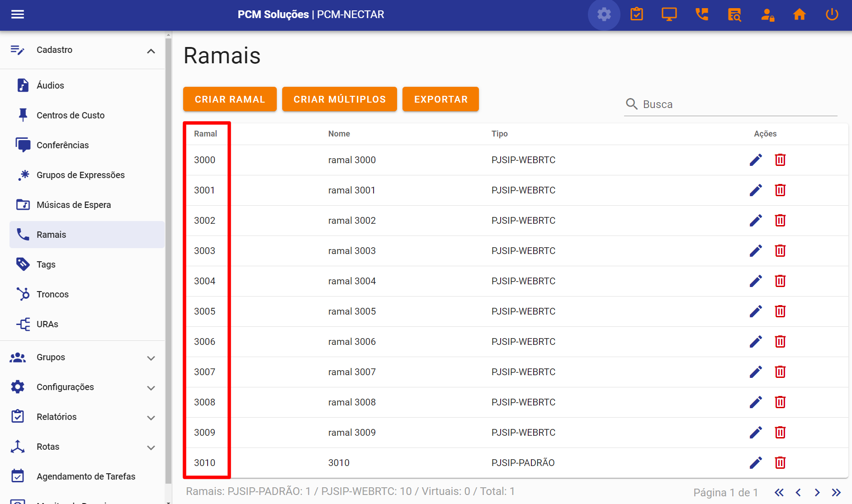Go to last page with double arrow

tap(836, 492)
